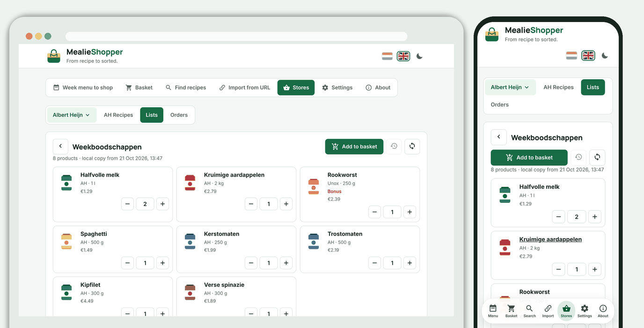Select Dutch flag language on phone
The height and width of the screenshot is (328, 644).
[x=571, y=56]
